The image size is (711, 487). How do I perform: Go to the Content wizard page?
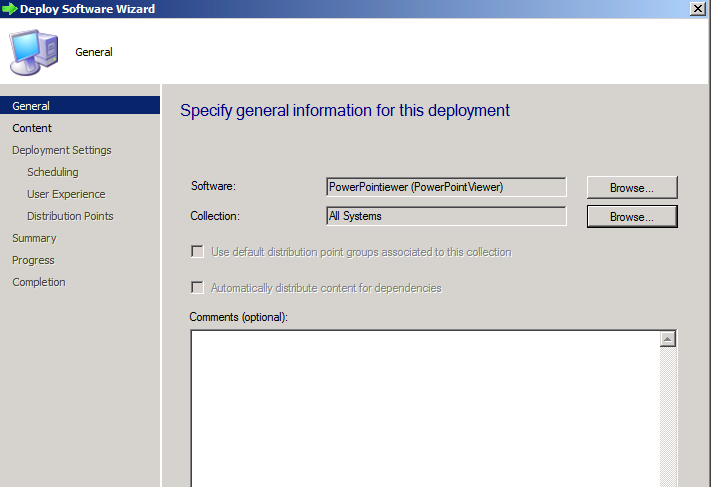32,128
